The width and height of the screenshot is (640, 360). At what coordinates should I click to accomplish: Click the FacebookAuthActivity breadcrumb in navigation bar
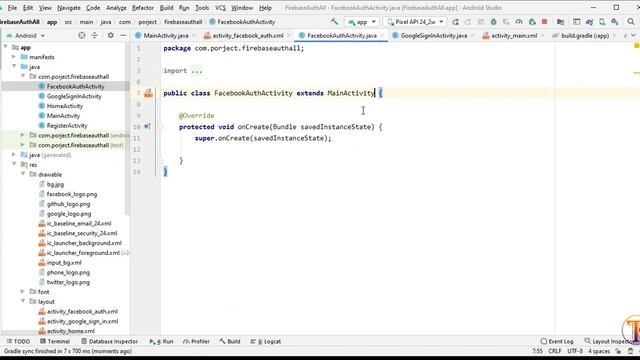click(242, 22)
